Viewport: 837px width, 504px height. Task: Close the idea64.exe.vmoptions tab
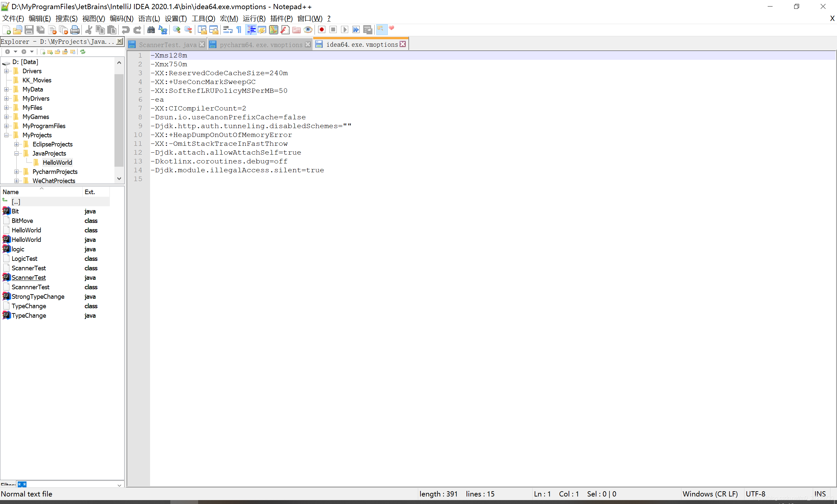click(403, 44)
